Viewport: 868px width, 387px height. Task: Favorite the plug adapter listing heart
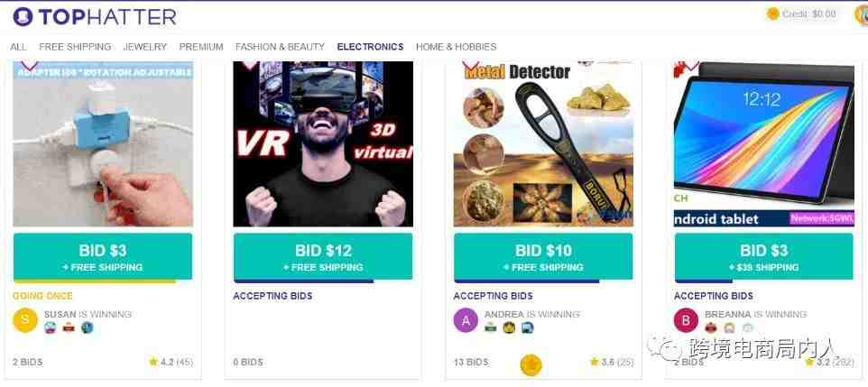pyautogui.click(x=30, y=65)
